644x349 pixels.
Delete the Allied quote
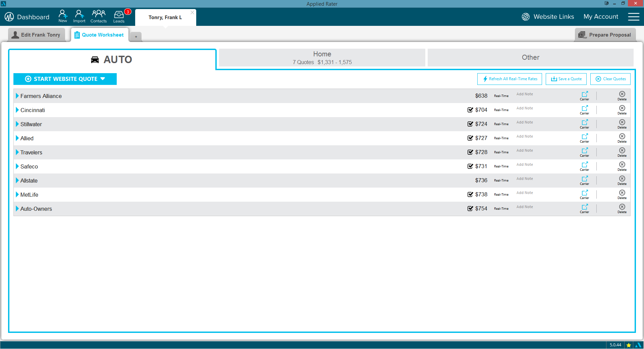point(622,138)
